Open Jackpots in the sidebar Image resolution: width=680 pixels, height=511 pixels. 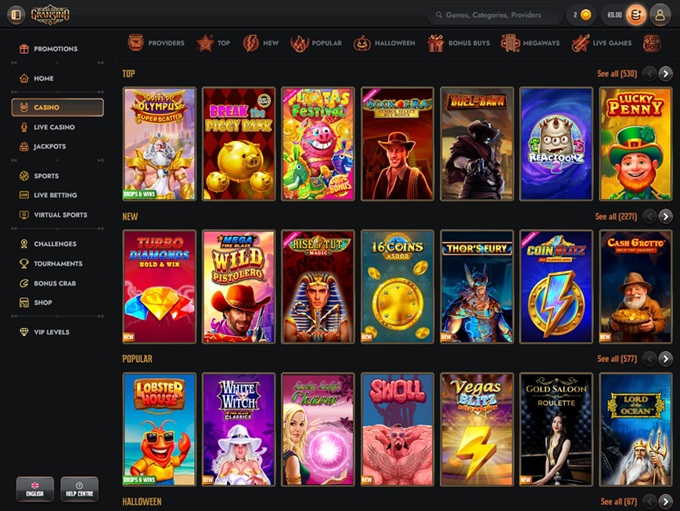[49, 147]
